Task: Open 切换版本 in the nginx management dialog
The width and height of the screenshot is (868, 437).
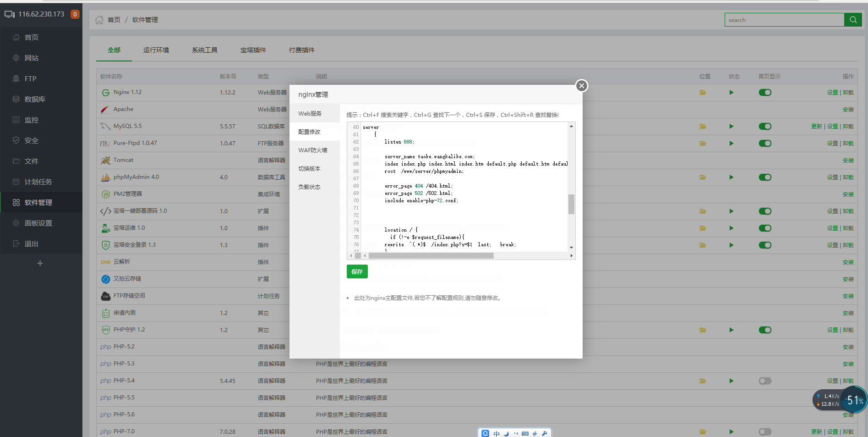Action: [x=310, y=168]
